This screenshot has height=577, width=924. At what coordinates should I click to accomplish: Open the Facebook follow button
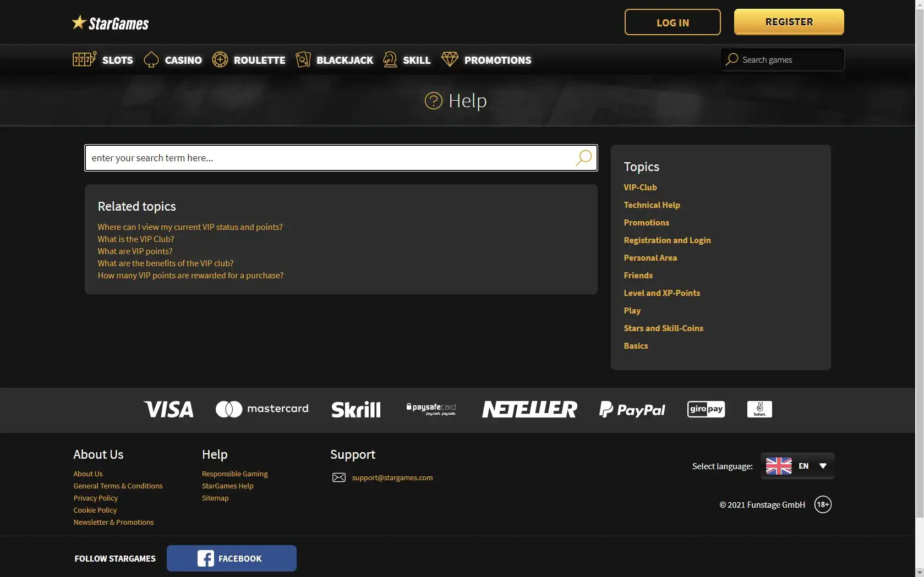coord(231,558)
